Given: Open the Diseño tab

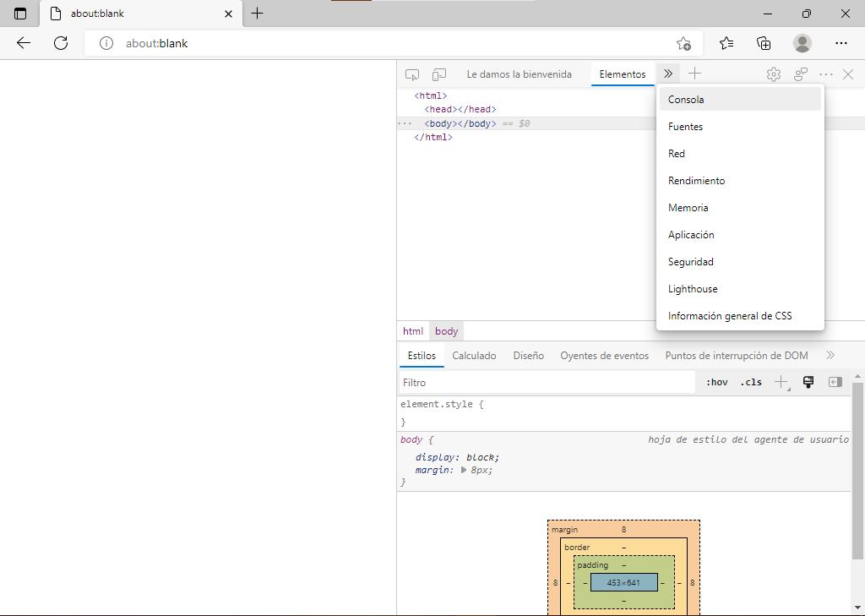Looking at the screenshot, I should (x=529, y=356).
